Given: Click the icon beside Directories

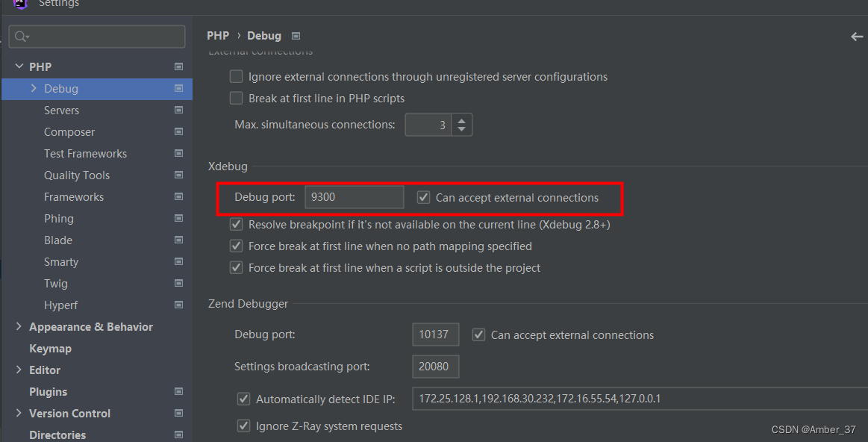Looking at the screenshot, I should click(x=178, y=434).
